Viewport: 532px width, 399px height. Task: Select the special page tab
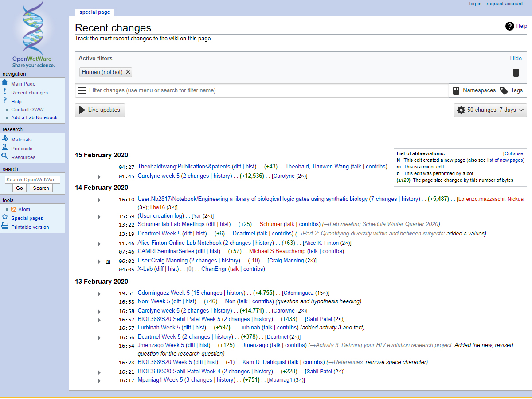pyautogui.click(x=94, y=12)
